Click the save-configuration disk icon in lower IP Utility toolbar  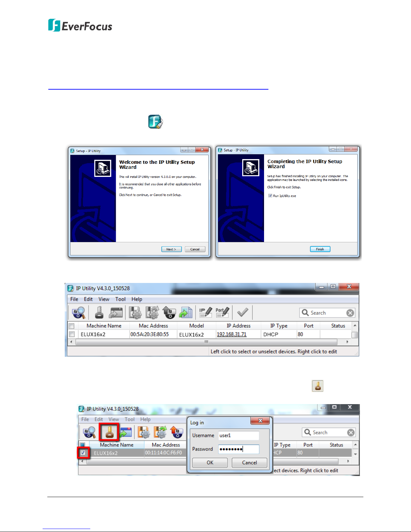(x=144, y=432)
